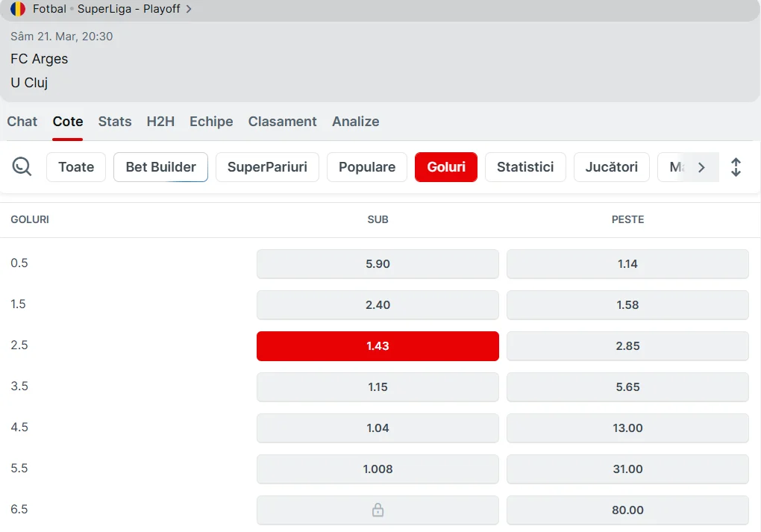Open the SuperLiga - Playoff breadcrumb chevron
This screenshot has width=761, height=532.
[189, 9]
